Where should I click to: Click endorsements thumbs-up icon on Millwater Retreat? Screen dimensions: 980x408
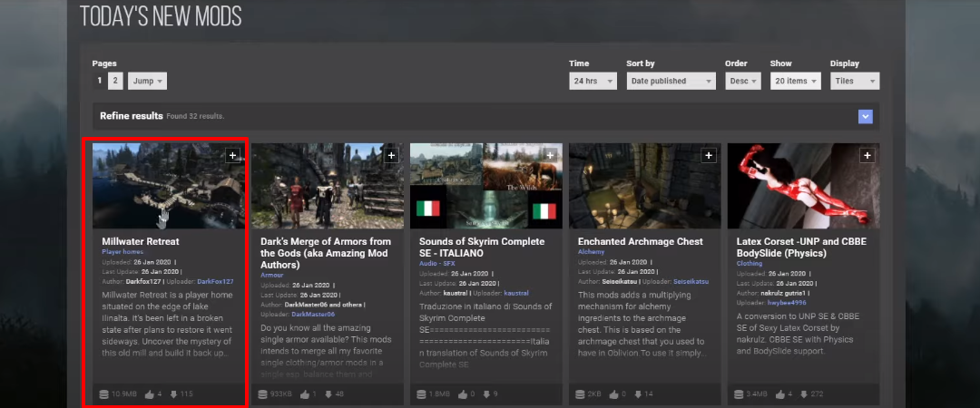coord(149,394)
